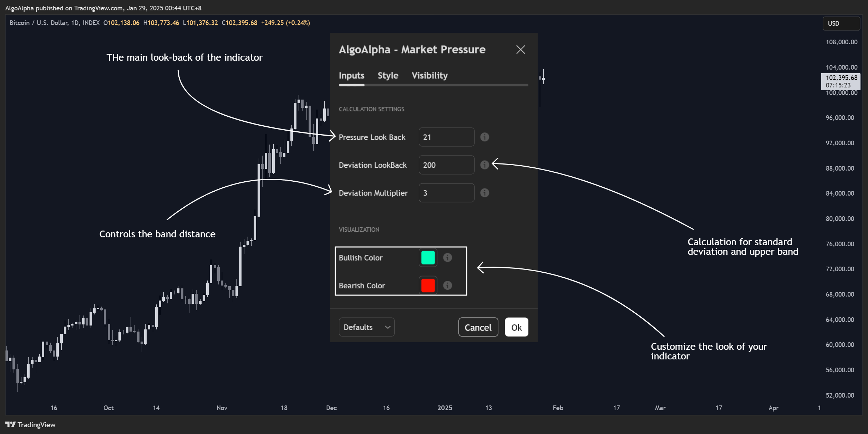Click the Dec label on time axis
Screen dimensions: 868x434
tap(331, 408)
